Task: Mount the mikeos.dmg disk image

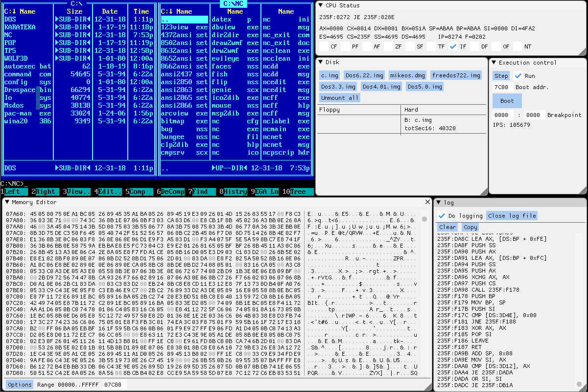Action: [408, 75]
